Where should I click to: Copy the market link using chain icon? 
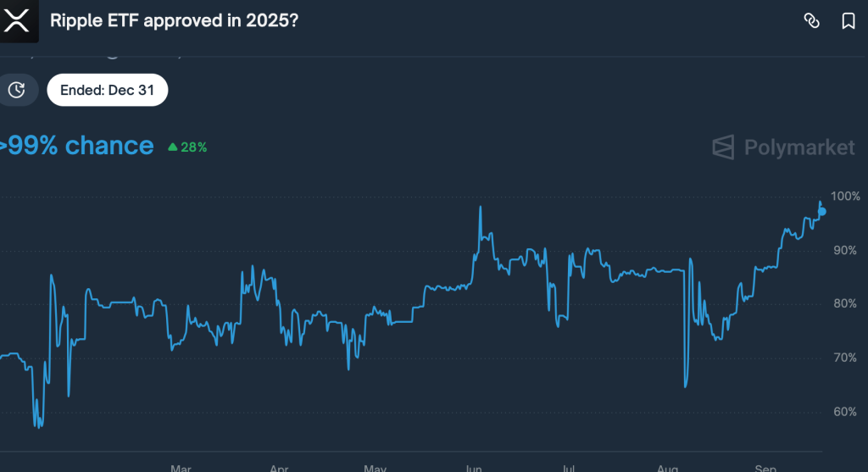[811, 21]
